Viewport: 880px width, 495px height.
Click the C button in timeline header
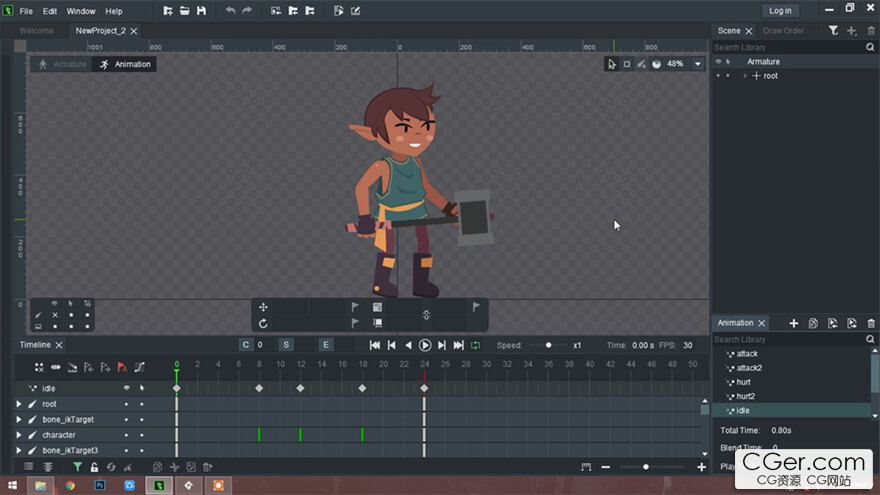tap(245, 345)
